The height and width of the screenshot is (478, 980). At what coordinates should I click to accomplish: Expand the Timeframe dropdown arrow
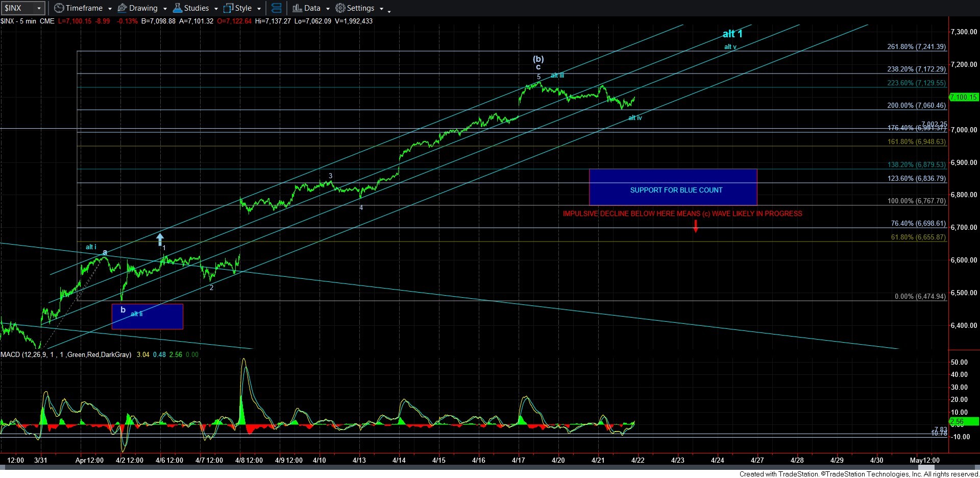(x=110, y=9)
